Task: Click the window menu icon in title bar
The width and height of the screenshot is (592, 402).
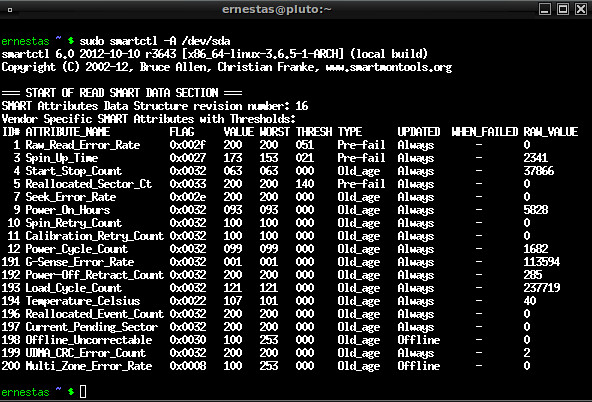Action: click(10, 10)
